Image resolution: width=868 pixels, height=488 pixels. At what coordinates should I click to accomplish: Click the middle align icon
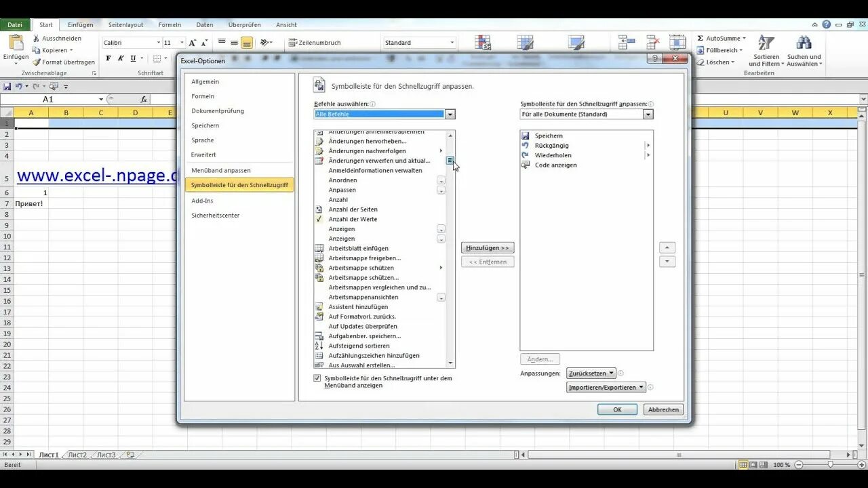click(x=234, y=43)
